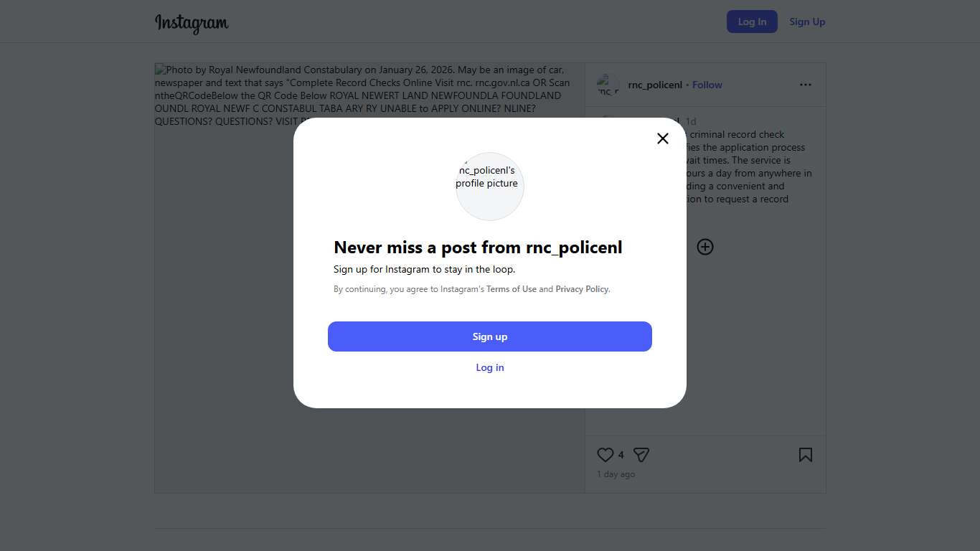Click the "1 day ago" timestamp

(x=616, y=474)
